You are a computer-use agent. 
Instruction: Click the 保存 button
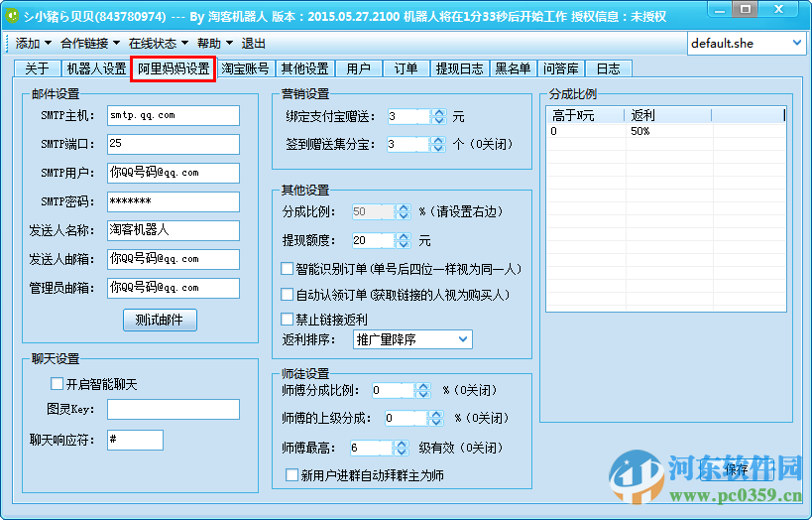[x=736, y=469]
